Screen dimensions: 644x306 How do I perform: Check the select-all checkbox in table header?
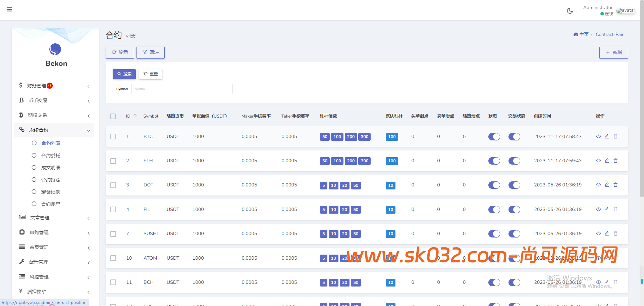click(113, 116)
